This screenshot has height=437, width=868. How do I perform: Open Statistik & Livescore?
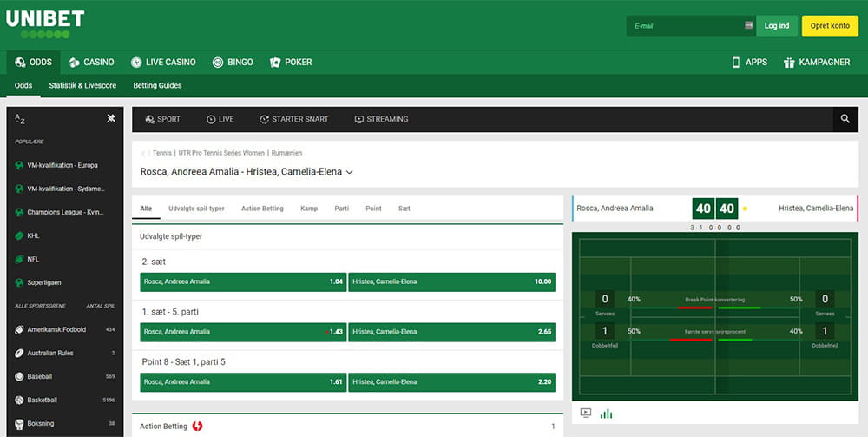click(x=82, y=85)
